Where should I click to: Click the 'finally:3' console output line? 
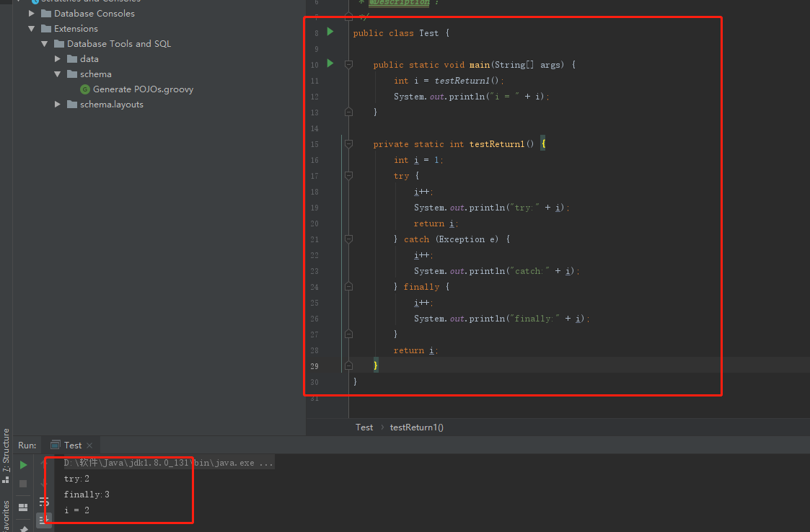click(x=87, y=495)
